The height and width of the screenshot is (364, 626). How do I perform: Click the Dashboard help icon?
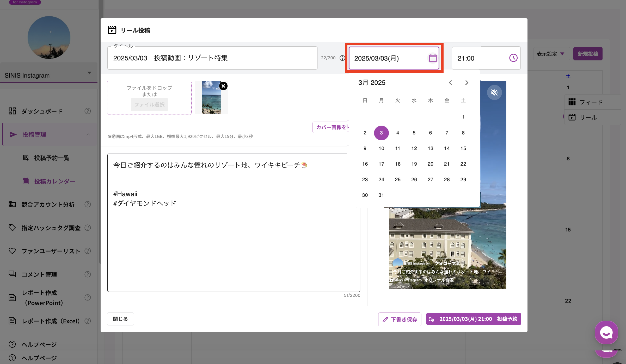(x=88, y=111)
